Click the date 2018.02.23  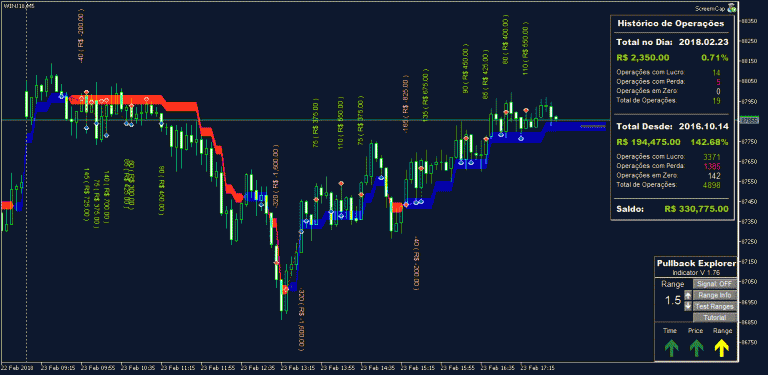pyautogui.click(x=704, y=42)
